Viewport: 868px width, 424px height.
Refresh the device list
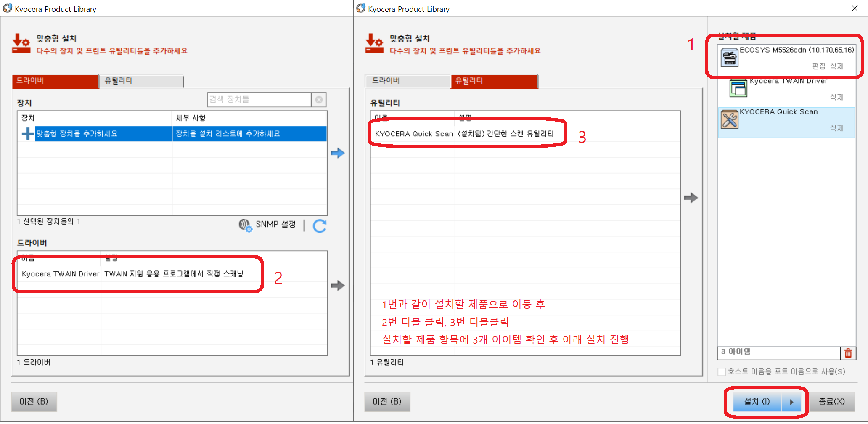click(320, 226)
